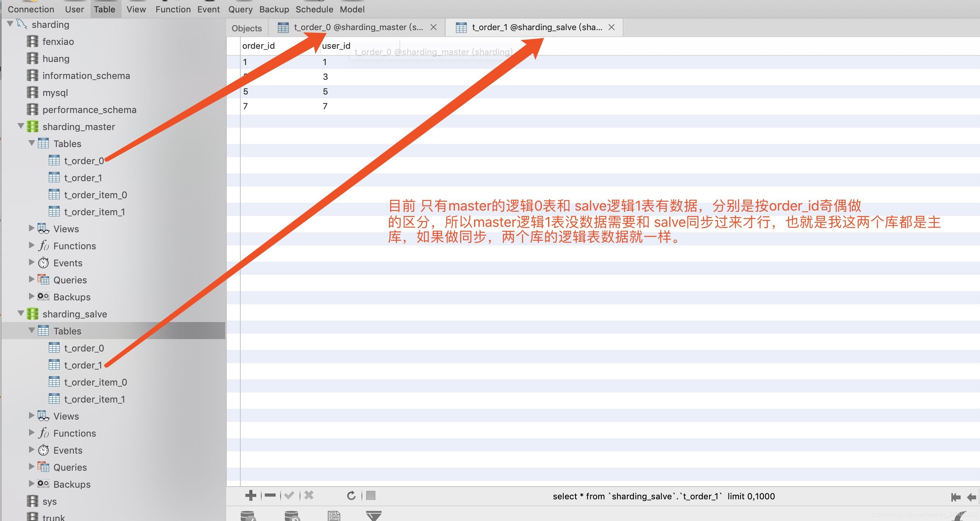Refresh the table data
Screen dimensions: 980x521
click(351, 495)
